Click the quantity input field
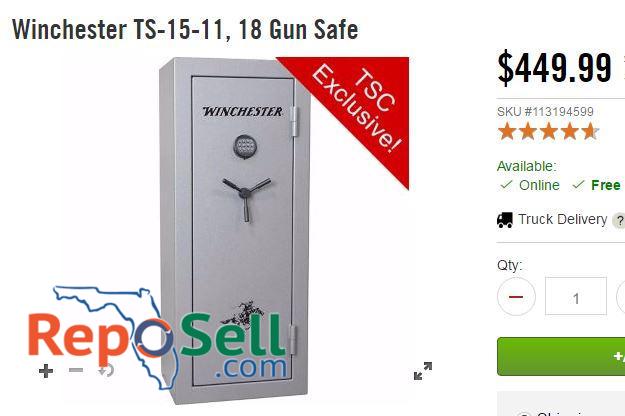This screenshot has width=625, height=416. point(576,296)
